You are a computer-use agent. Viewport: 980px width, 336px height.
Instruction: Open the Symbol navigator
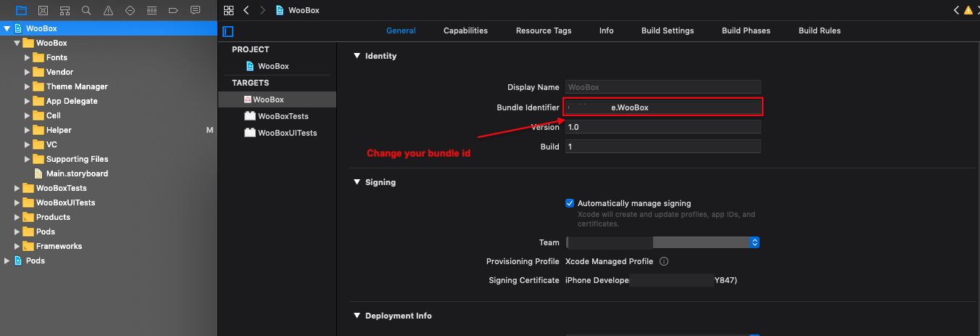click(65, 10)
